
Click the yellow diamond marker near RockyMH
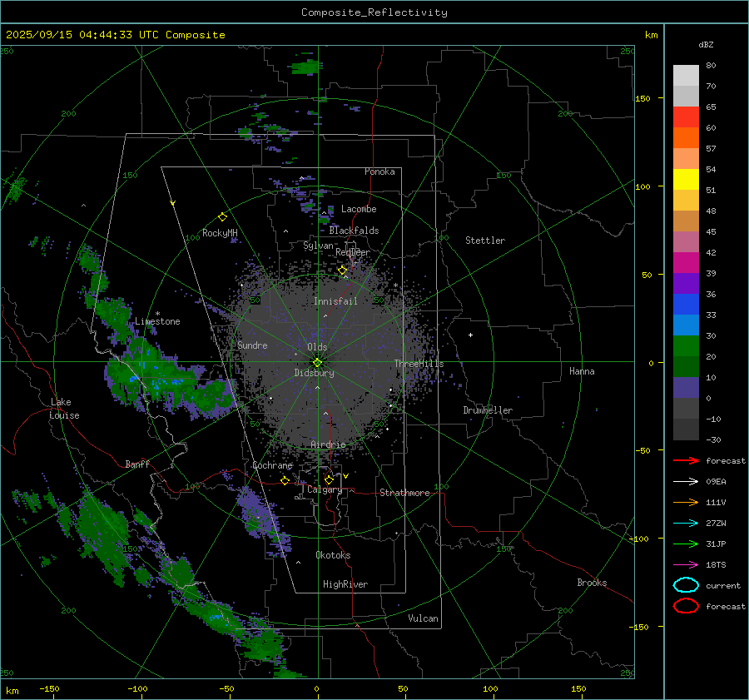[222, 217]
